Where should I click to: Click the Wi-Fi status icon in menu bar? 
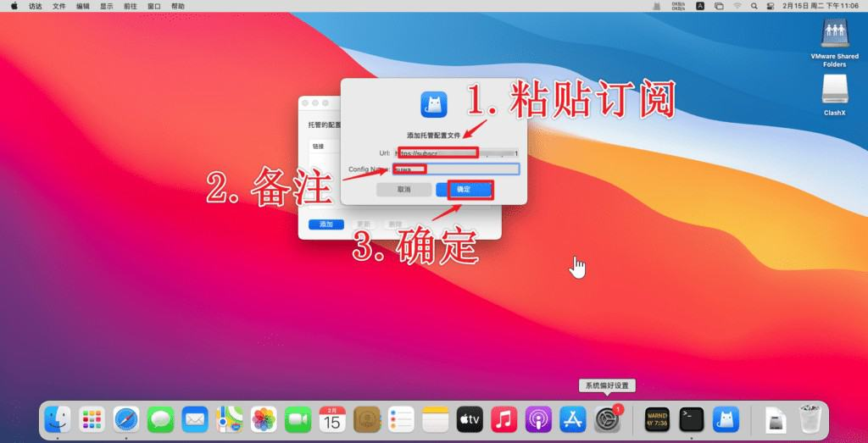pos(737,6)
